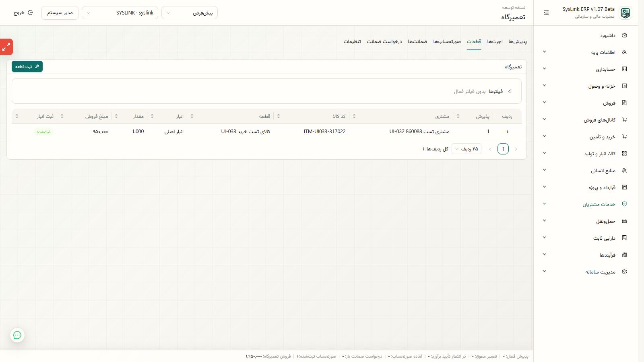Click the 1.000 quantity cell
Image resolution: width=644 pixels, height=362 pixels.
(x=138, y=132)
